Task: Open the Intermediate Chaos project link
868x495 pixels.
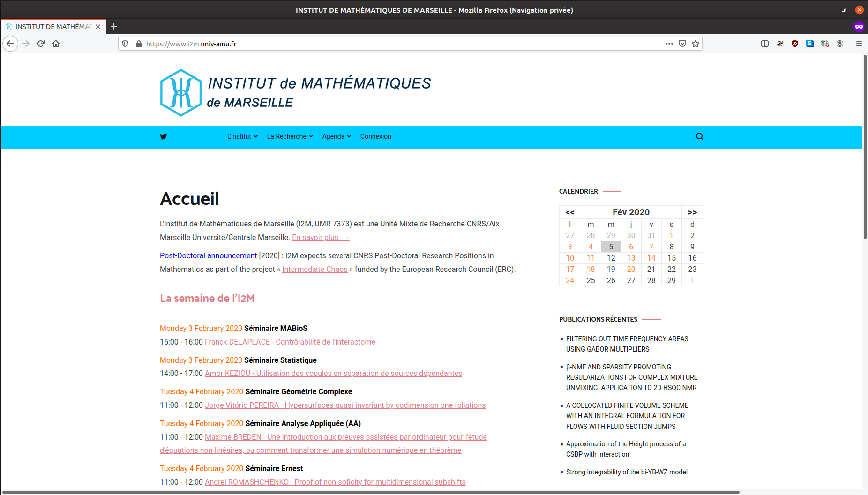Action: [314, 269]
